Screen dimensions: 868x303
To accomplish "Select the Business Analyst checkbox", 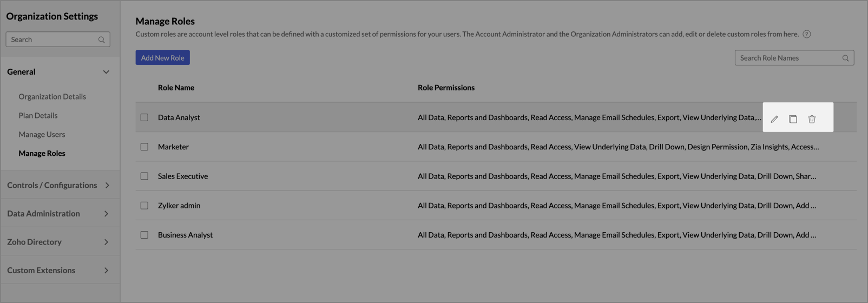I will pyautogui.click(x=144, y=235).
